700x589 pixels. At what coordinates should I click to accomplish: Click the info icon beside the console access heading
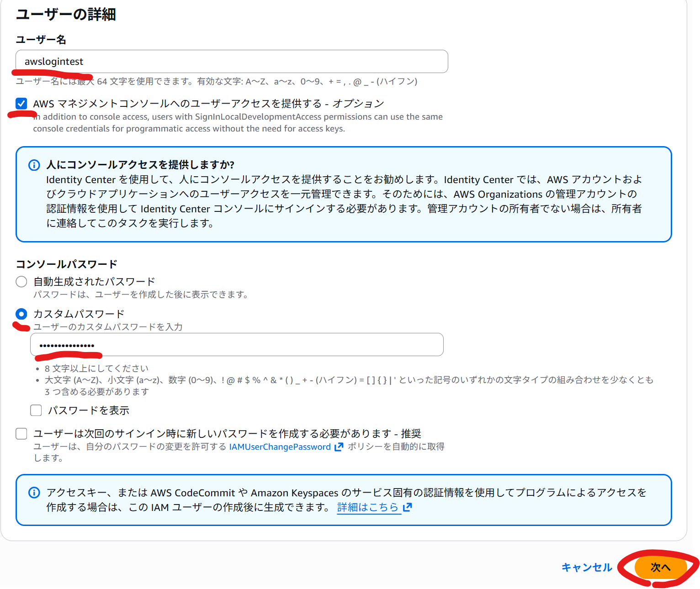[x=34, y=165]
